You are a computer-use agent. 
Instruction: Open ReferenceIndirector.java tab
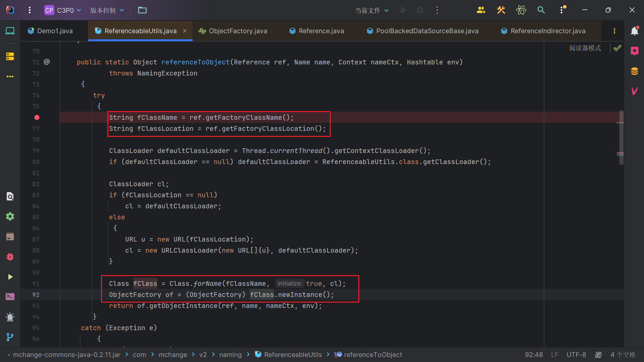[543, 31]
